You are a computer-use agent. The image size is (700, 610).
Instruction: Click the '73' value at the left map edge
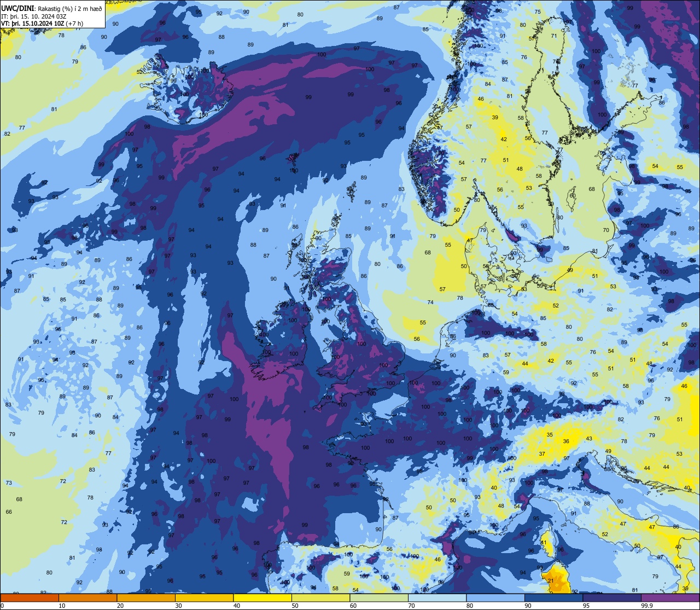click(x=9, y=483)
